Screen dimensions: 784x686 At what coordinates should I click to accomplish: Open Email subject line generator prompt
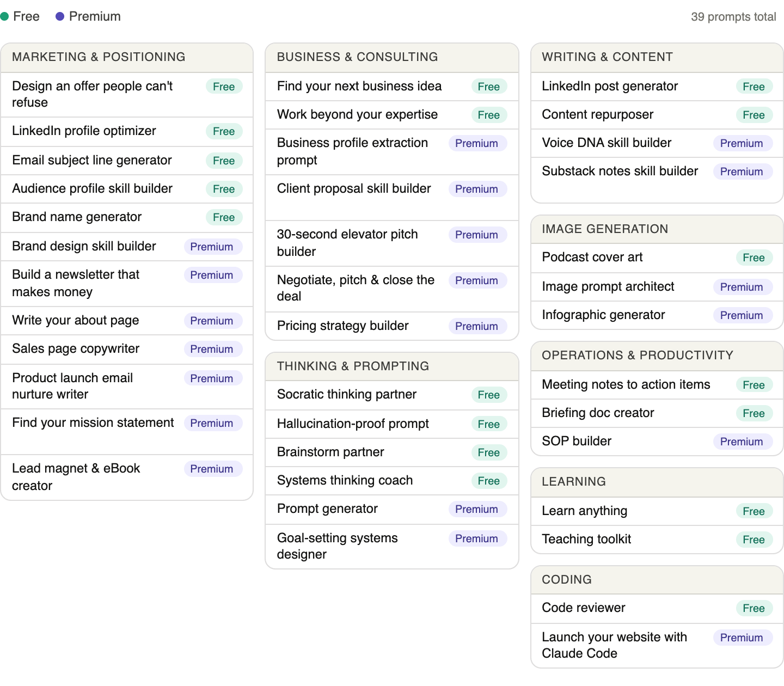coord(127,160)
